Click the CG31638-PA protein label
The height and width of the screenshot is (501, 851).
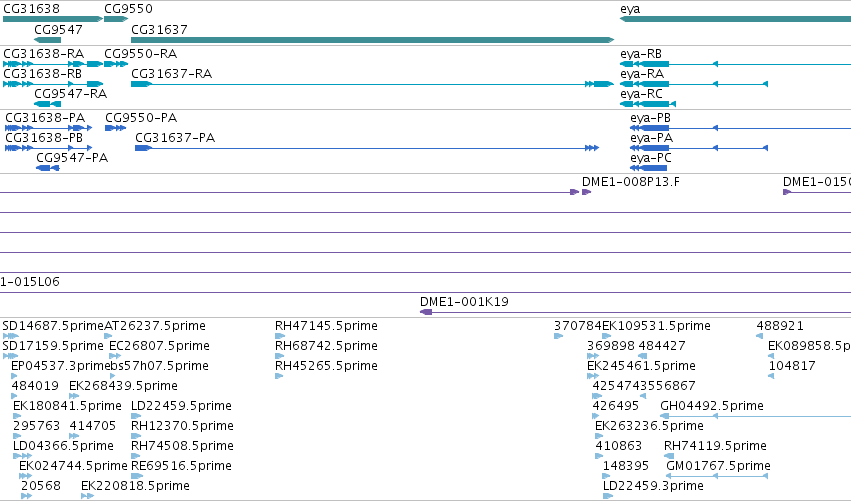(x=45, y=117)
